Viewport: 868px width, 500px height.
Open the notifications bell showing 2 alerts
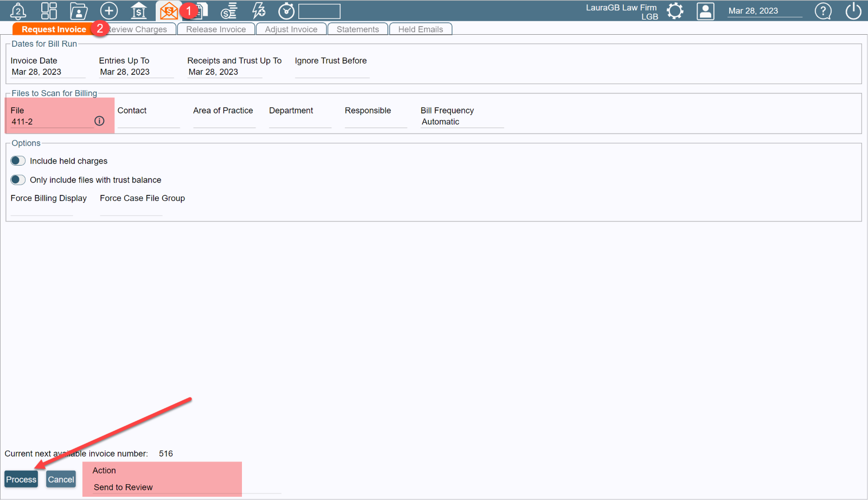coord(18,10)
